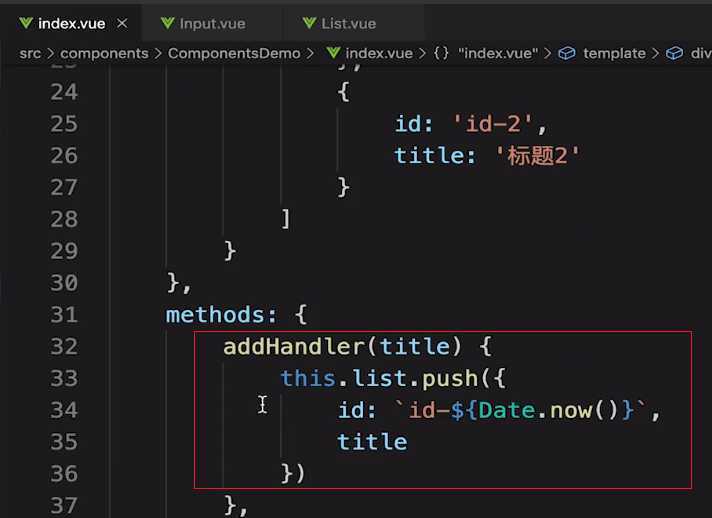Click Vue icon on Input.vue tab

[168, 23]
